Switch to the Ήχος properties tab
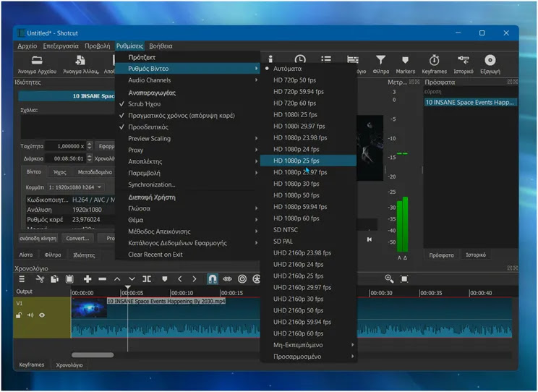The width and height of the screenshot is (538, 392). click(60, 172)
